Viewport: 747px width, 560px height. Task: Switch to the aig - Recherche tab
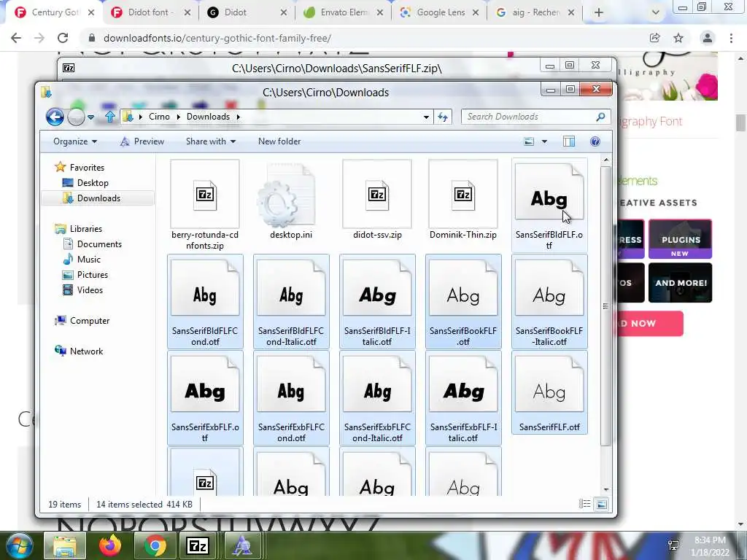pyautogui.click(x=535, y=12)
